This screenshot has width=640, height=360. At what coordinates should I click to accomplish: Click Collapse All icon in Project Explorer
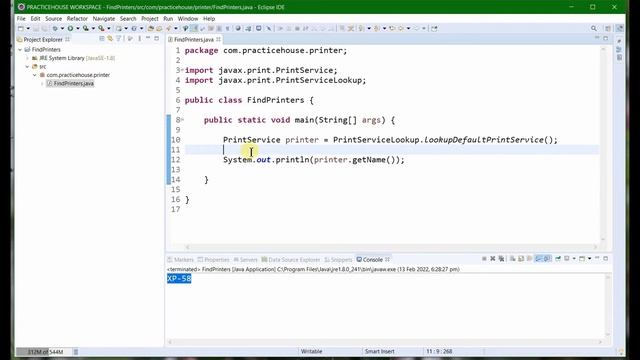[x=102, y=39]
